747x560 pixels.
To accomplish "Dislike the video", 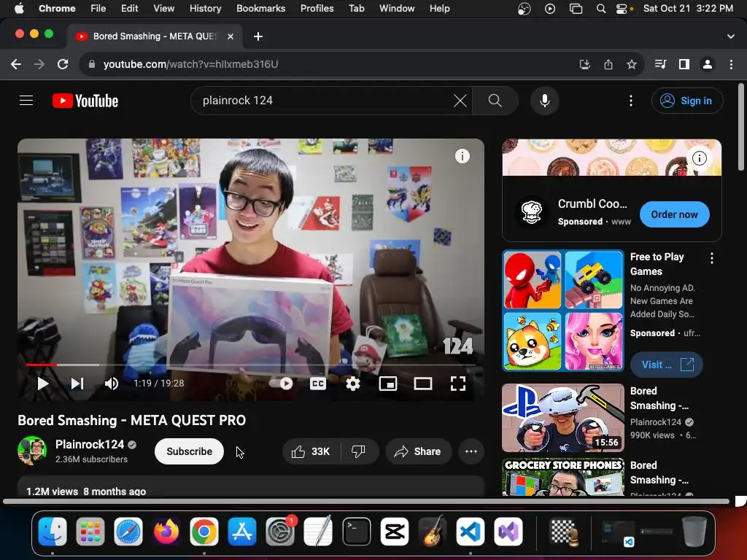I will (x=359, y=451).
